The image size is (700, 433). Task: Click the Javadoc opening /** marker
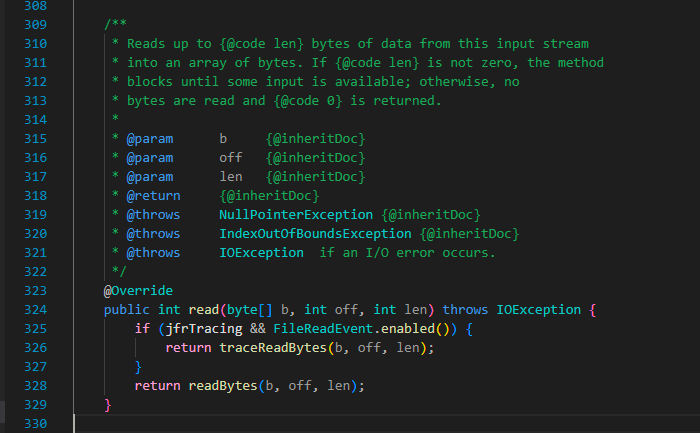115,25
